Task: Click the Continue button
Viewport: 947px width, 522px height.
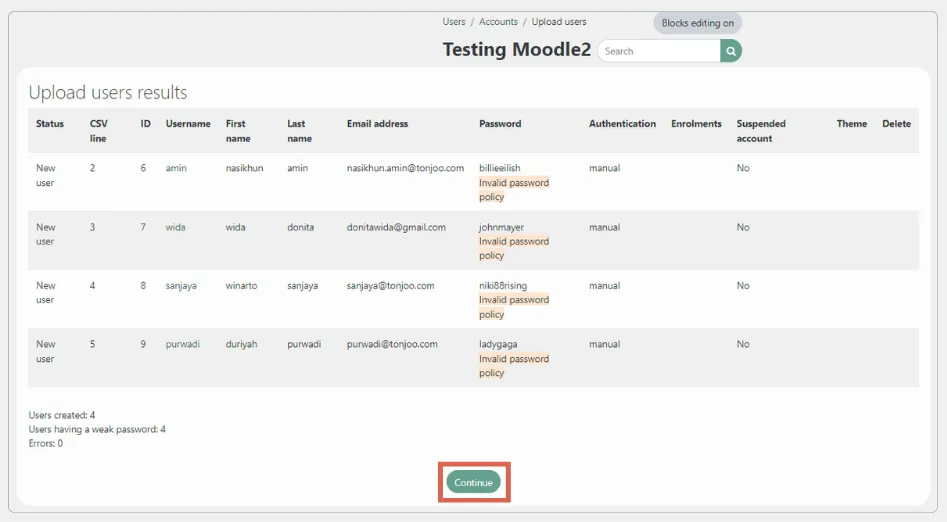Action: tap(474, 483)
